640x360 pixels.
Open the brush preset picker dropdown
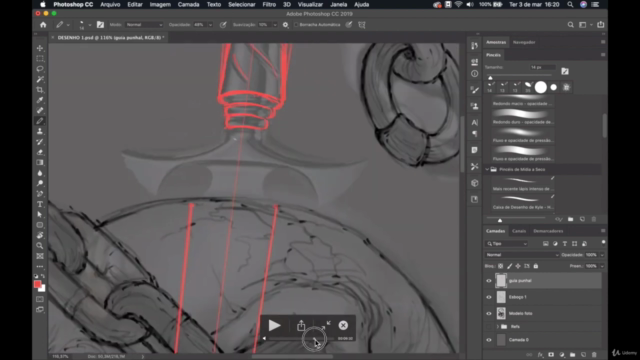[90, 25]
